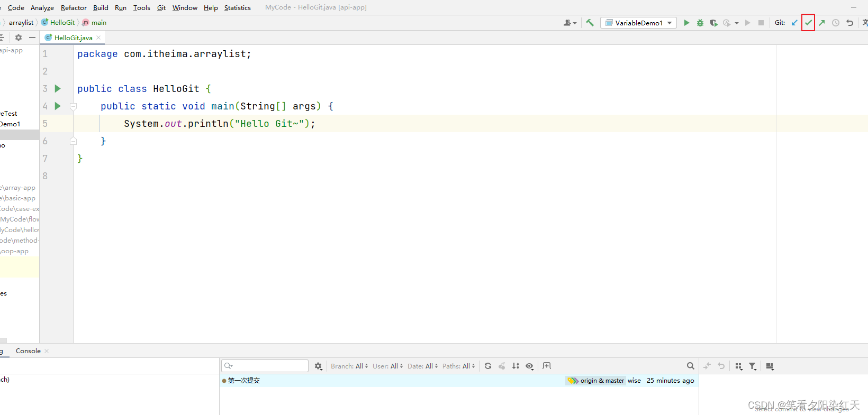Click line number 8 in gutter
Image resolution: width=868 pixels, height=415 pixels.
click(45, 176)
